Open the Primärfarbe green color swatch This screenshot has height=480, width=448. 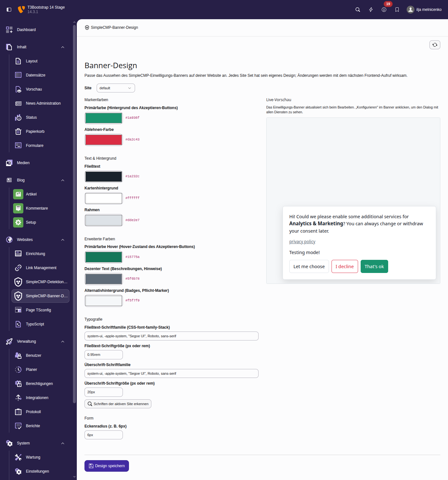[x=104, y=118]
